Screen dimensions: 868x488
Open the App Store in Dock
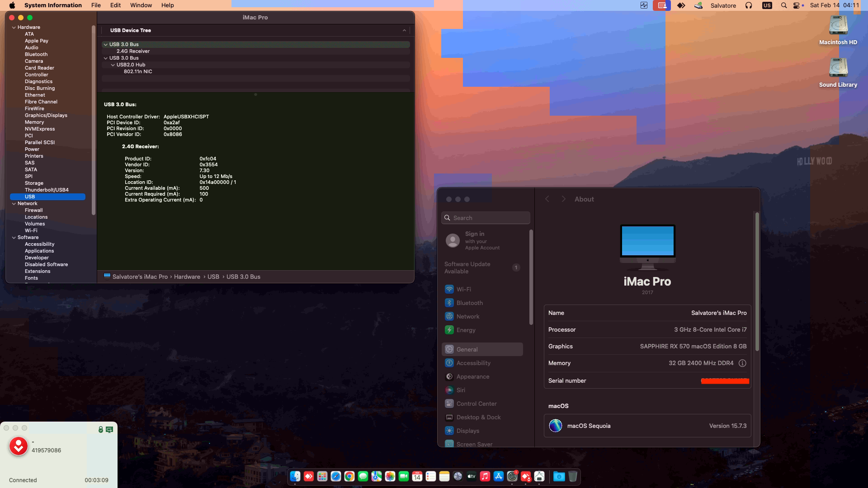[x=499, y=476]
